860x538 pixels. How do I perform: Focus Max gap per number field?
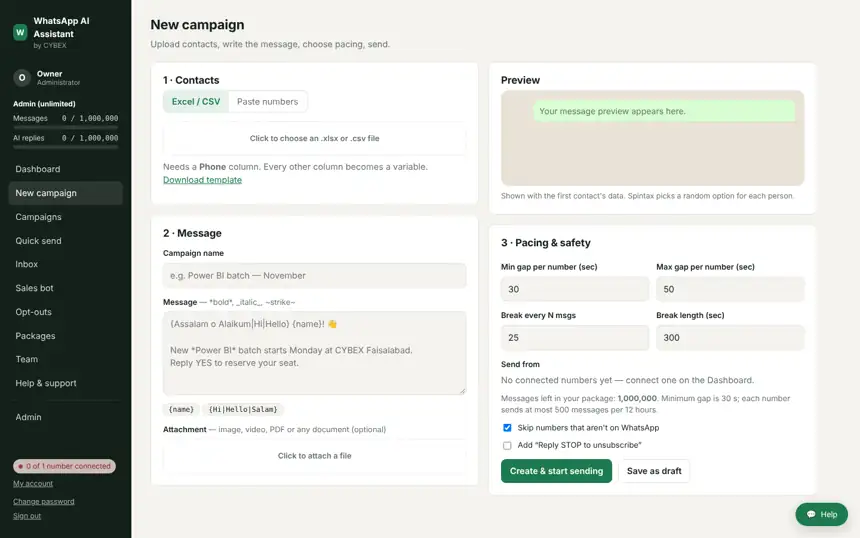730,289
